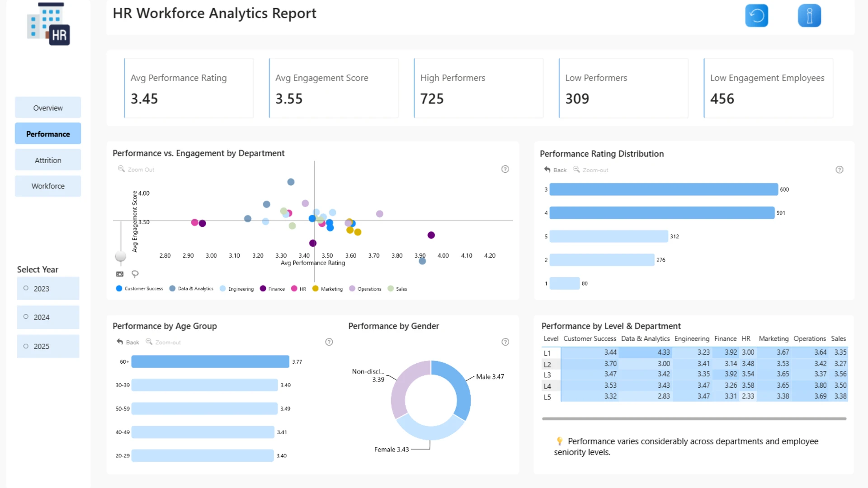Viewport: 868px width, 488px height.
Task: Go to the Workforce page
Action: pyautogui.click(x=48, y=186)
